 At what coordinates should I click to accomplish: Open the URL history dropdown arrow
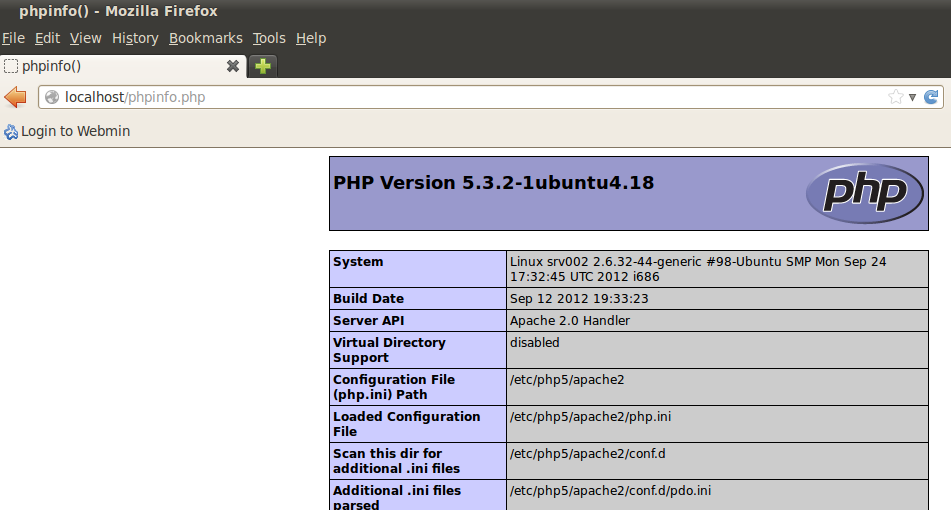pos(912,97)
